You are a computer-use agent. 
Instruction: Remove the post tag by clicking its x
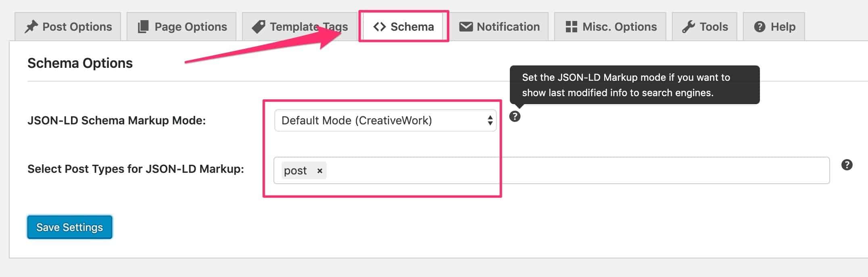(x=320, y=171)
